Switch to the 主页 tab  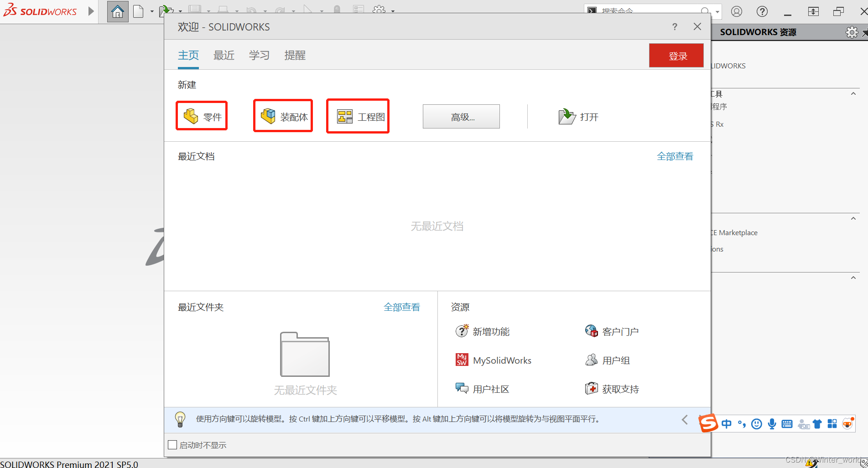188,56
